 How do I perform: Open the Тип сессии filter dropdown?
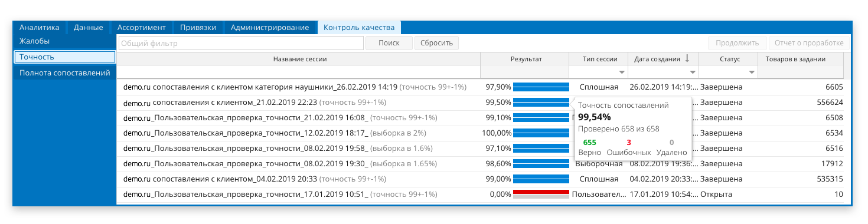pos(622,72)
